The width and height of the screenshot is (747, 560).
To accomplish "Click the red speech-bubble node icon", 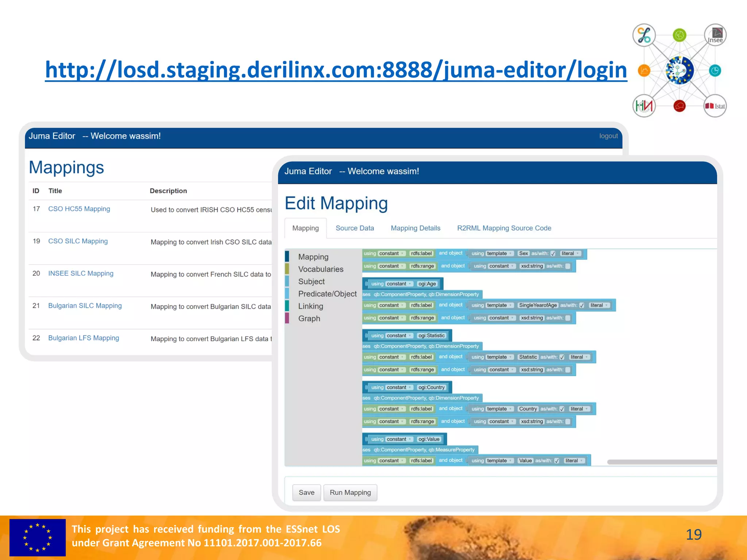I will [679, 106].
